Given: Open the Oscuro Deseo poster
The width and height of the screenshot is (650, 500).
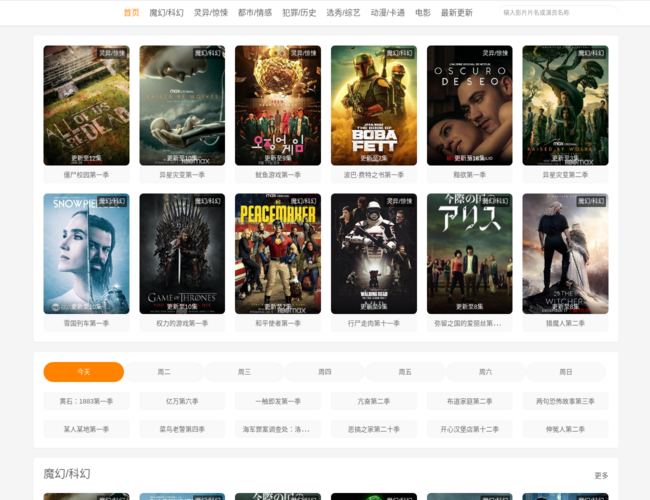Looking at the screenshot, I should tap(469, 105).
